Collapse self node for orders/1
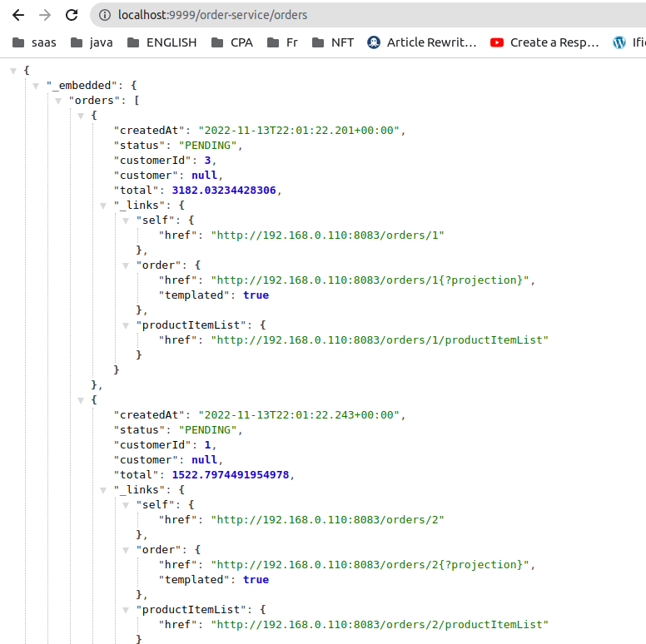646x644 pixels. [126, 220]
